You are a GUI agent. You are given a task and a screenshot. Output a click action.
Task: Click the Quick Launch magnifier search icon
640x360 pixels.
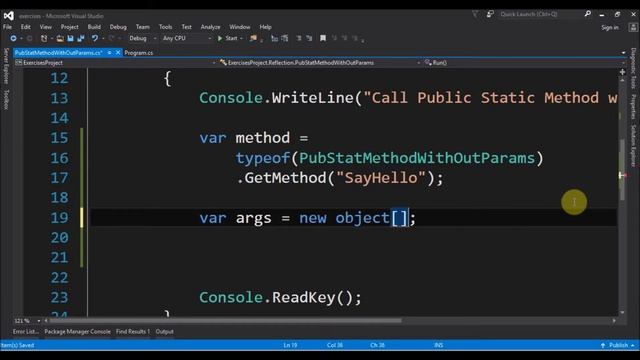click(587, 14)
